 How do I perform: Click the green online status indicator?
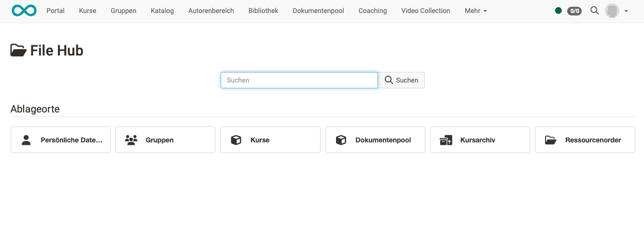[559, 11]
